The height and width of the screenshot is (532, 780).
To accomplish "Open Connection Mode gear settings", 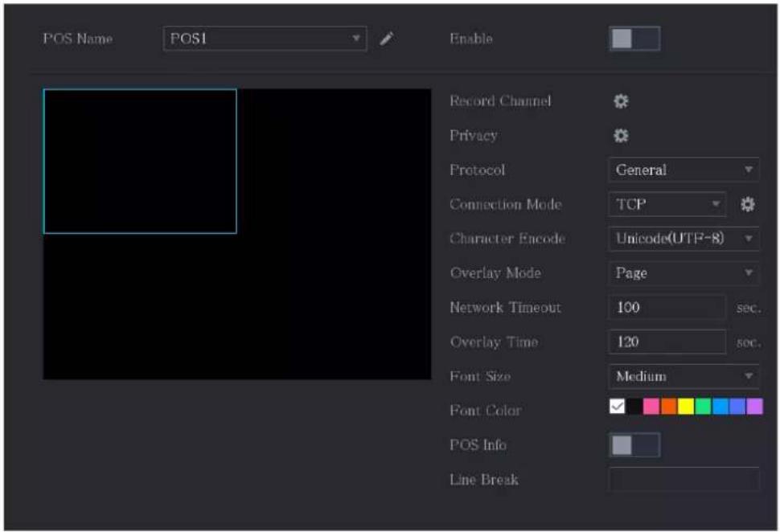I will [747, 204].
